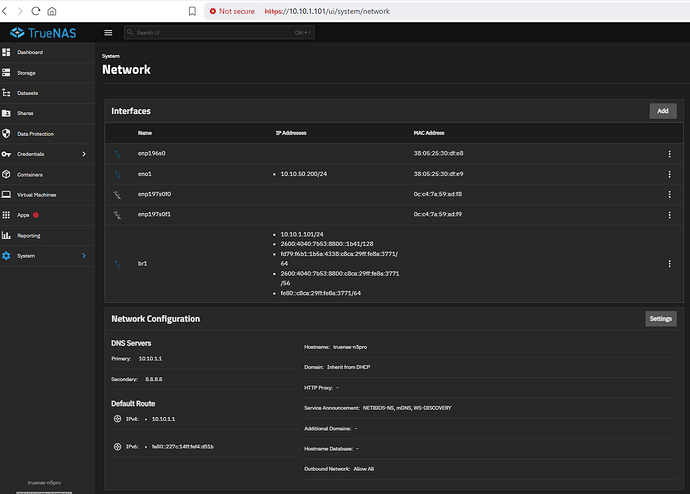The image size is (690, 494).
Task: Open Data Protection from the sidebar
Action: coord(47,134)
